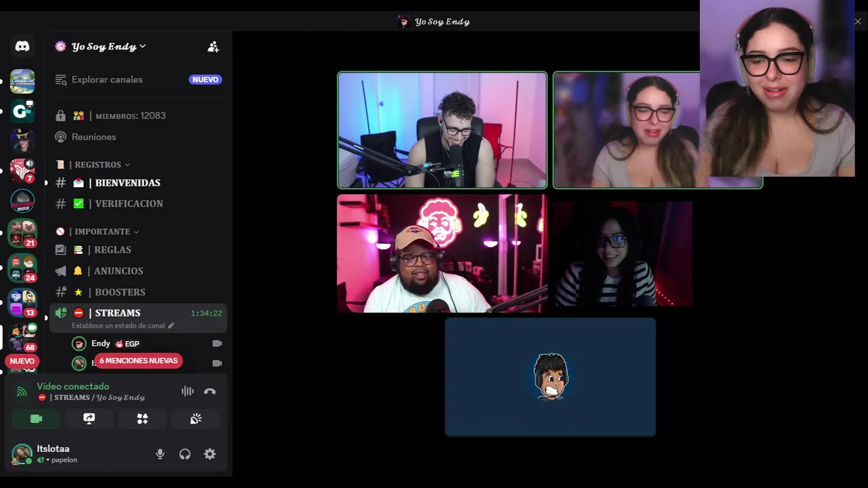Open user settings gear
This screenshot has height=488, width=868.
210,454
